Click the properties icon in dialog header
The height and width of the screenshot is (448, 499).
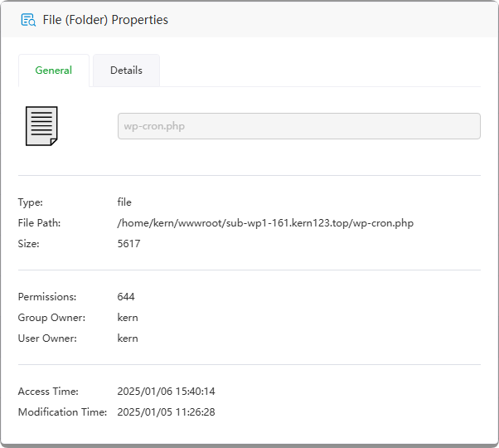click(28, 20)
